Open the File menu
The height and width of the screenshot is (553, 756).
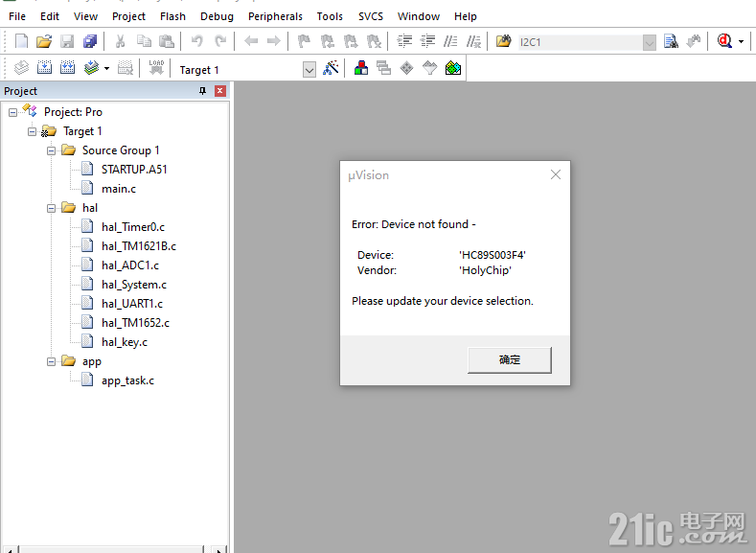pos(17,16)
